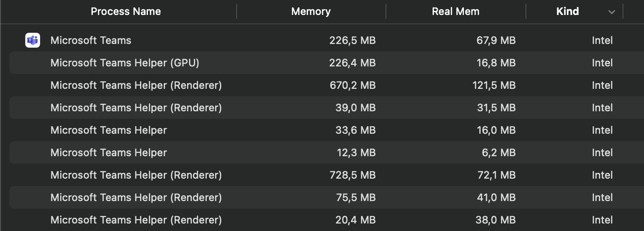Click the 226,4 MB memory cell
Screen dimensions: 644x231
click(x=352, y=63)
